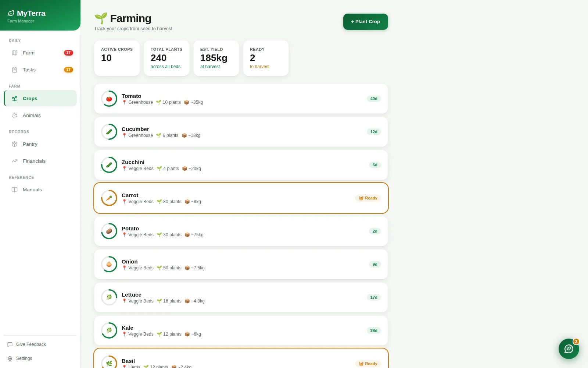This screenshot has width=588, height=368.
Task: Click the Lettuce progress ring icon
Action: click(x=109, y=297)
